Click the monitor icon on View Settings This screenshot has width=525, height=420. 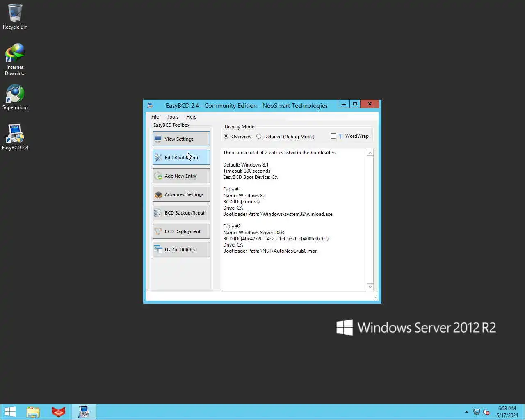pyautogui.click(x=158, y=139)
